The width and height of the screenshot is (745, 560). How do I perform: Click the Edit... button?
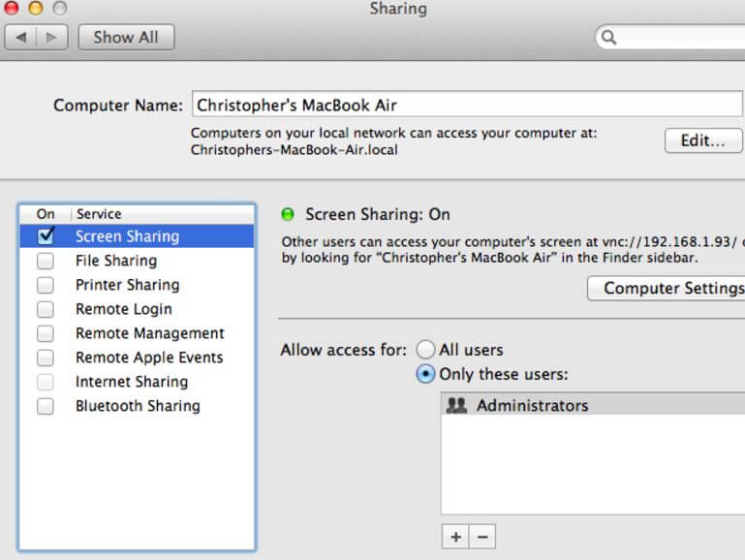click(x=703, y=140)
